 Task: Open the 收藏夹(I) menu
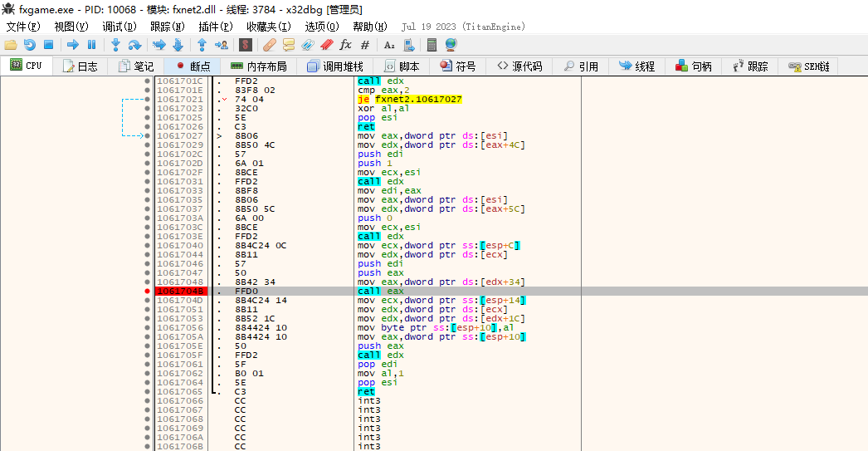click(x=269, y=27)
